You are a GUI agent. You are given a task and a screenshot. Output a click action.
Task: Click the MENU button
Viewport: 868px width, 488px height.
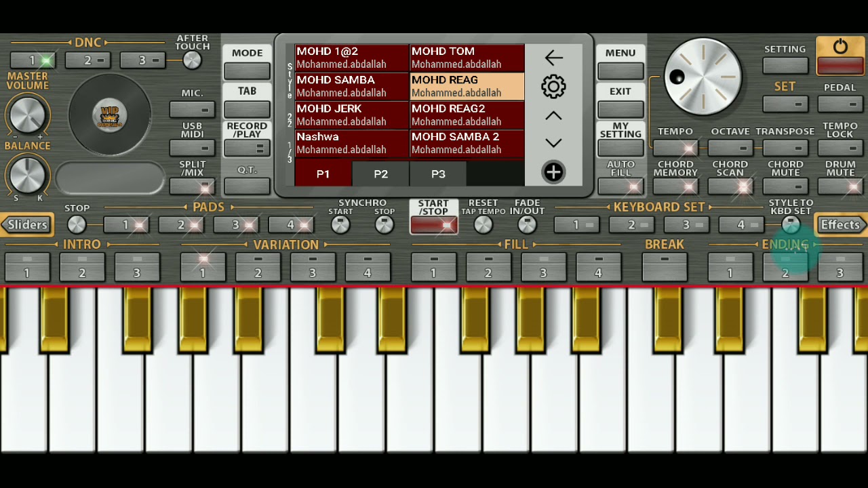620,70
